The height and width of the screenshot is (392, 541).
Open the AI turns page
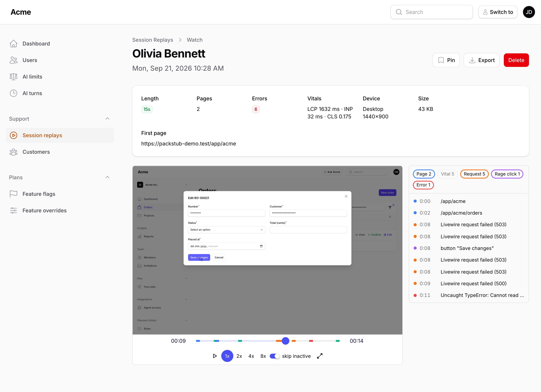(x=60, y=93)
